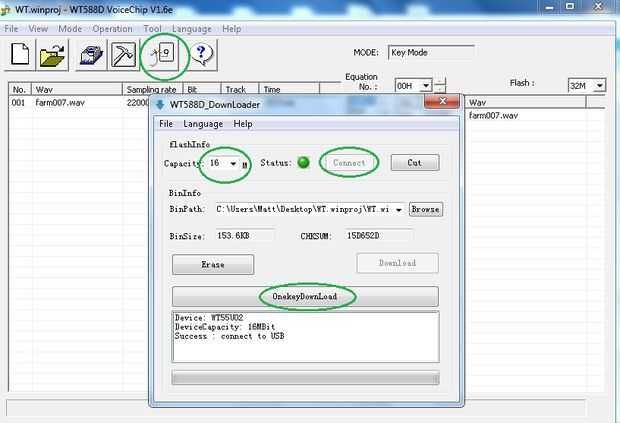Click the New project toolbar icon
This screenshot has height=423, width=620.
point(20,54)
